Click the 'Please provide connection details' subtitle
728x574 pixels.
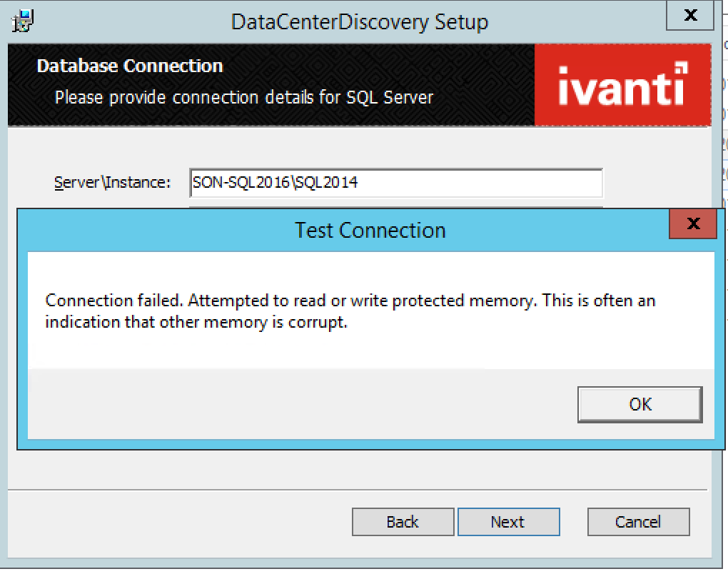click(x=244, y=96)
